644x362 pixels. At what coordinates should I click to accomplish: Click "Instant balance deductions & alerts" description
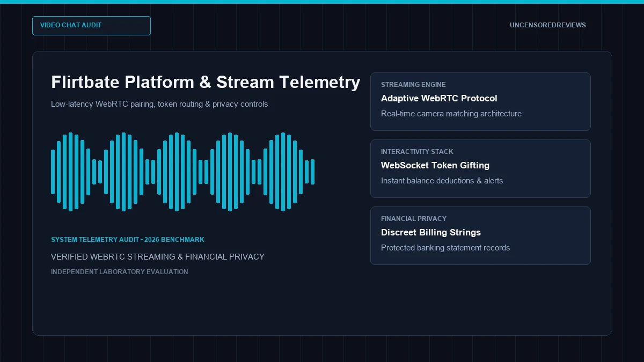(x=442, y=181)
